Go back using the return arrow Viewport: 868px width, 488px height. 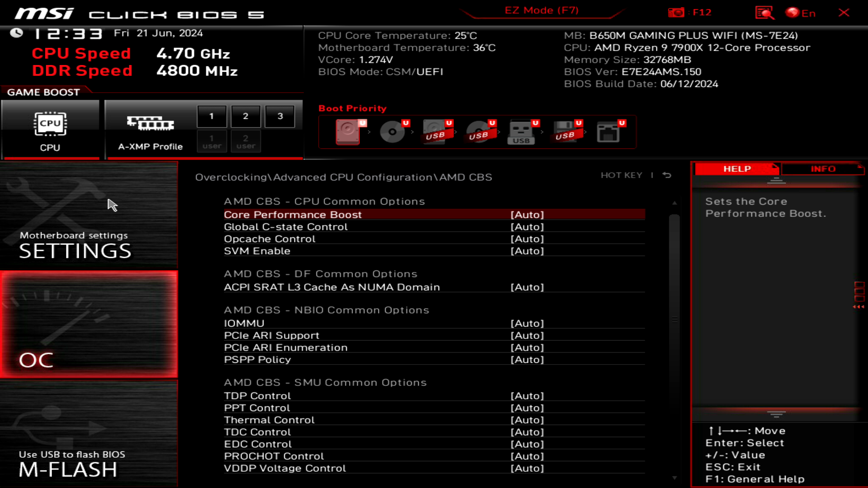pos(666,175)
